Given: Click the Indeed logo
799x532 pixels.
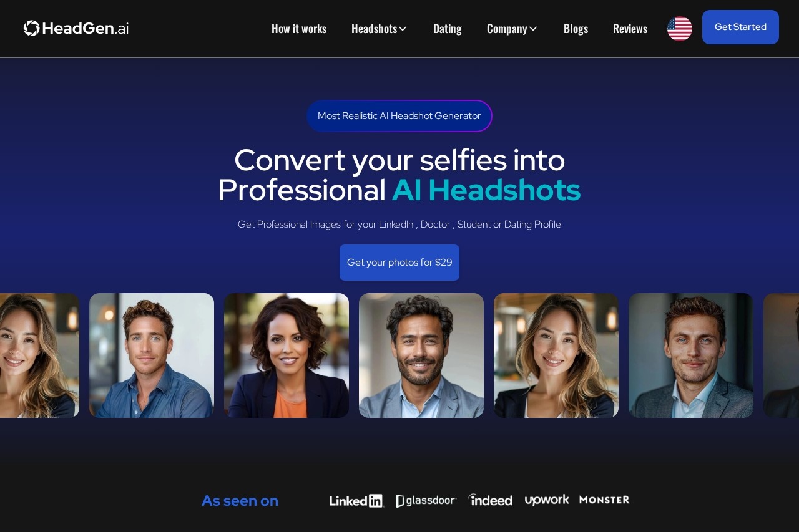Looking at the screenshot, I should pos(490,500).
